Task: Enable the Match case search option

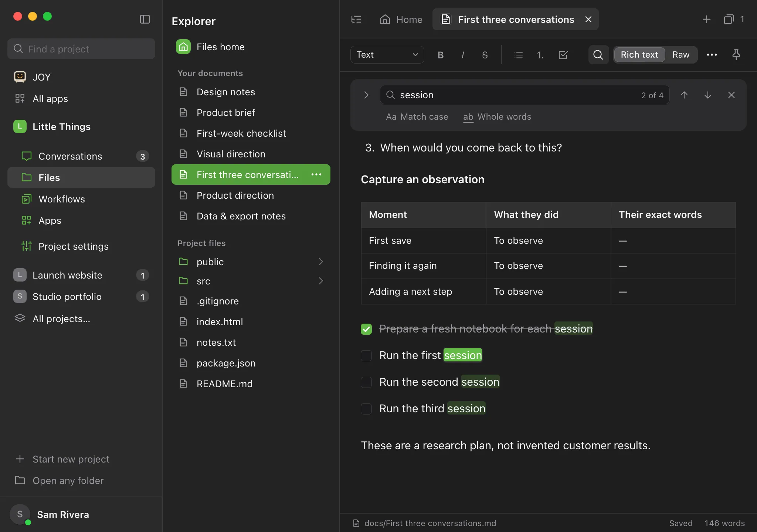Action: [417, 117]
